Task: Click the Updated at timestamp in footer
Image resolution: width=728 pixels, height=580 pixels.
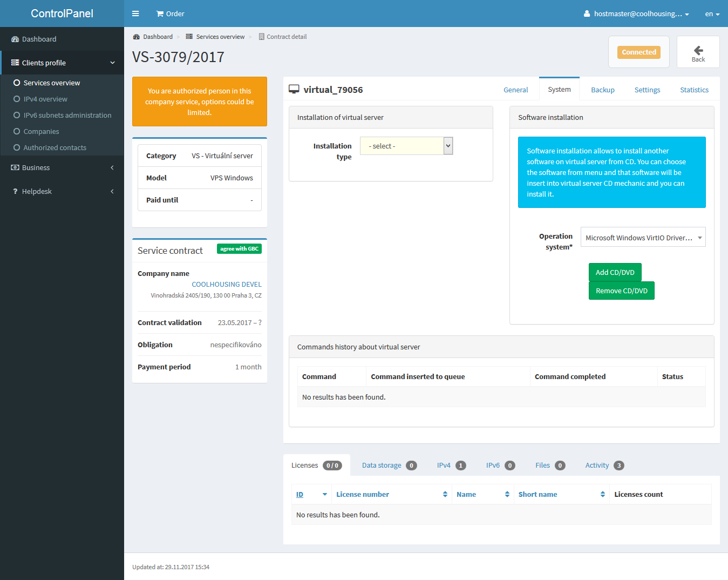Action: [x=171, y=567]
